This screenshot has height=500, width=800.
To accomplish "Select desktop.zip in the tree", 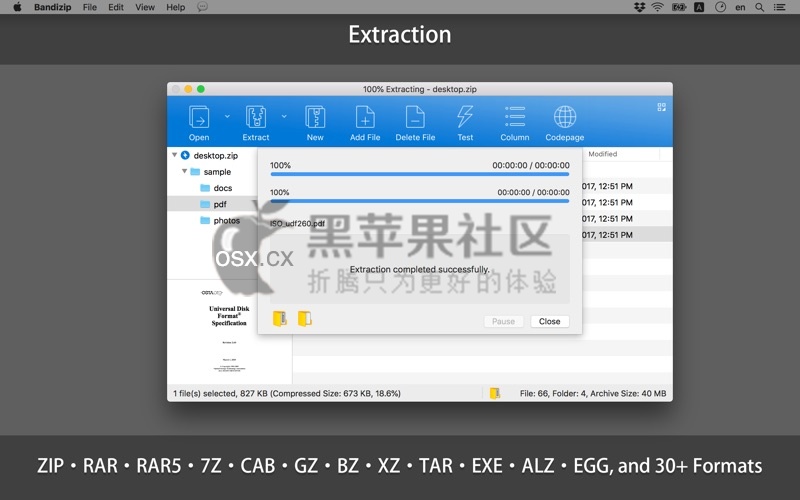I will (x=215, y=155).
